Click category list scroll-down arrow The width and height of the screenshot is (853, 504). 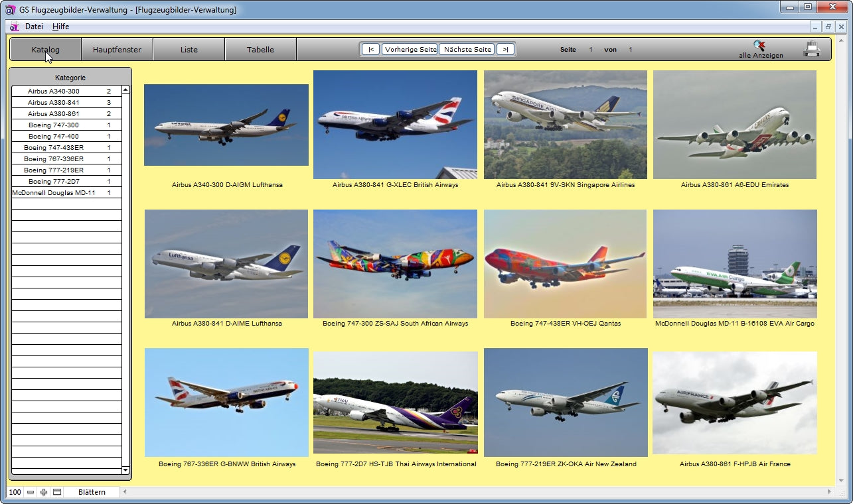[x=126, y=470]
